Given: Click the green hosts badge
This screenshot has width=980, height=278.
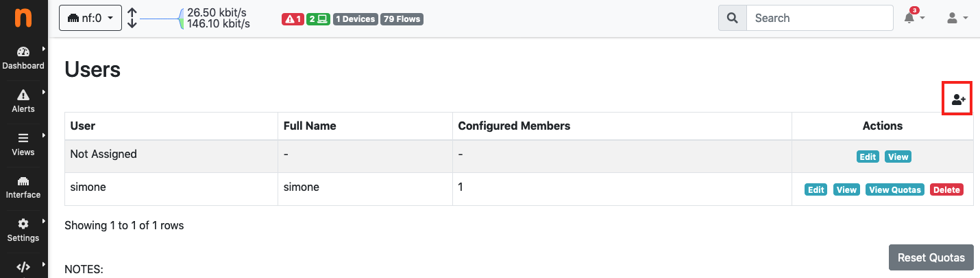Looking at the screenshot, I should click(318, 19).
